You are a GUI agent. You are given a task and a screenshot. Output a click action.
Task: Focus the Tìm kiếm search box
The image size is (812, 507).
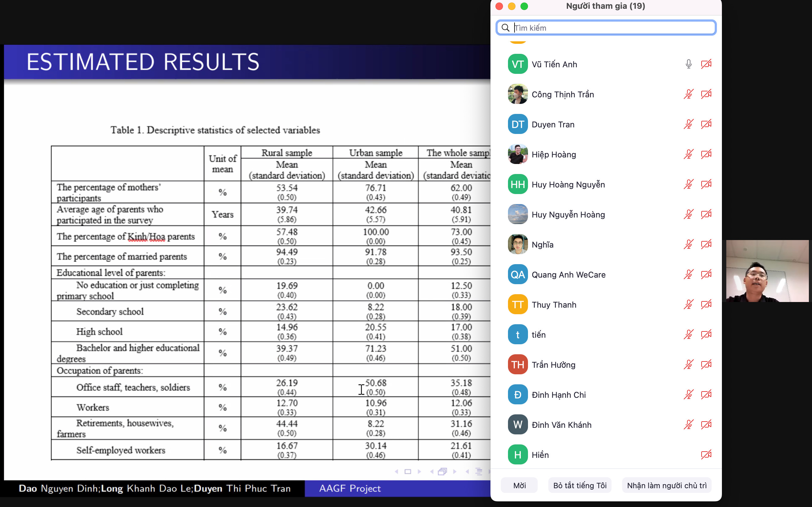[x=610, y=28]
